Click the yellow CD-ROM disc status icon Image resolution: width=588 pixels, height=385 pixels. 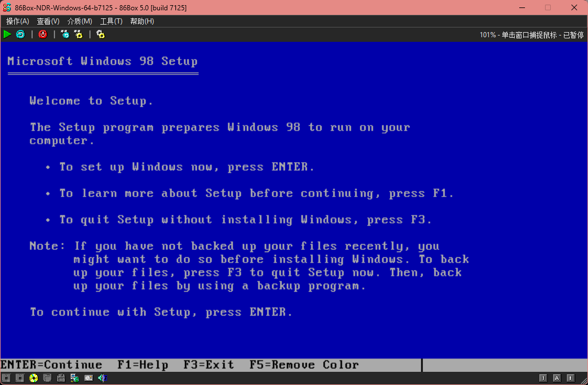(34, 378)
